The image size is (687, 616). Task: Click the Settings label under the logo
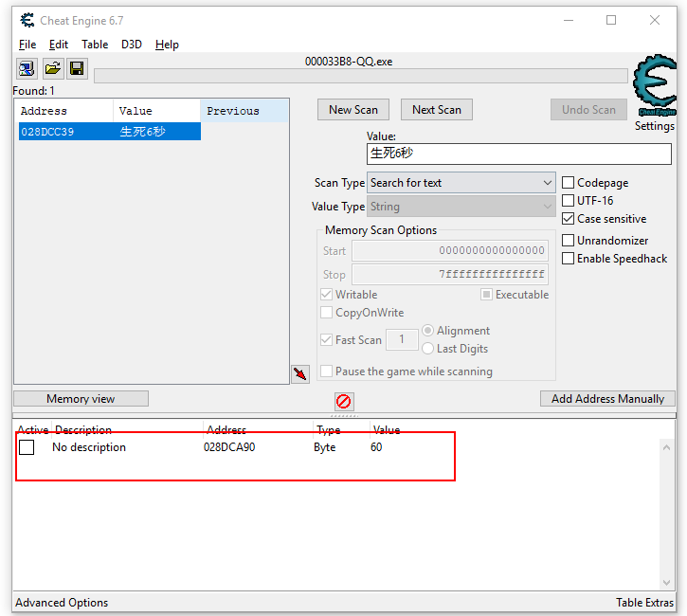[x=655, y=126]
